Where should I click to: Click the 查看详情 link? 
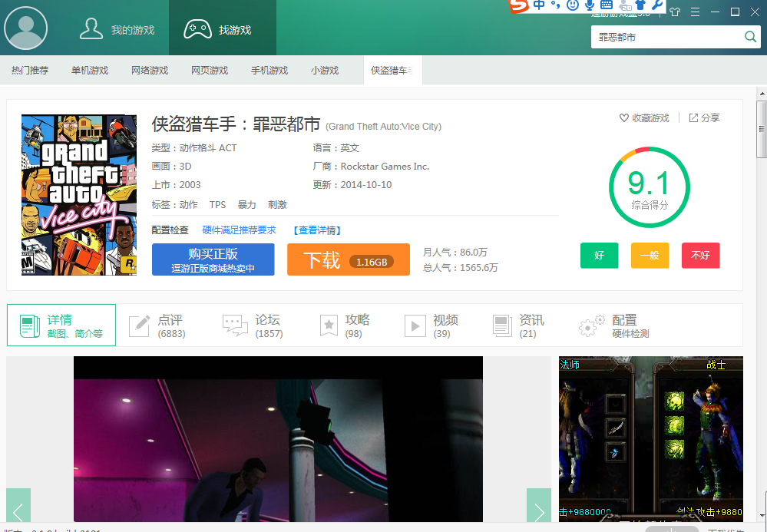(x=317, y=230)
